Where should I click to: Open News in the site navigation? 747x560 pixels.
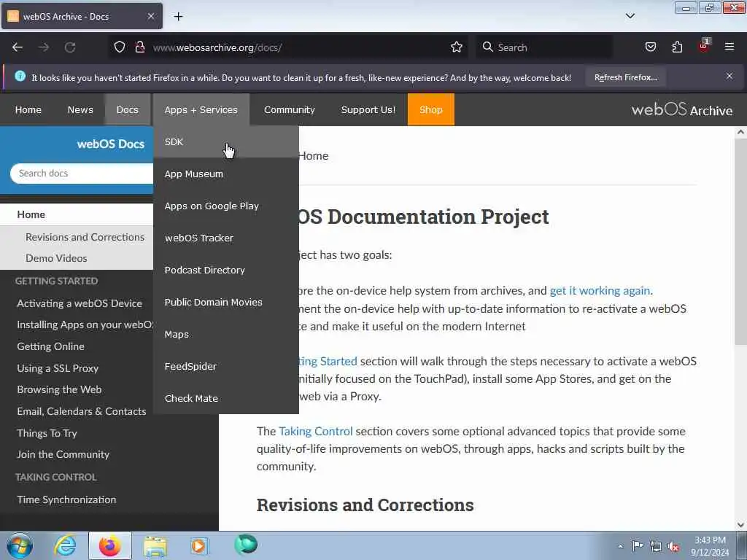pyautogui.click(x=80, y=109)
